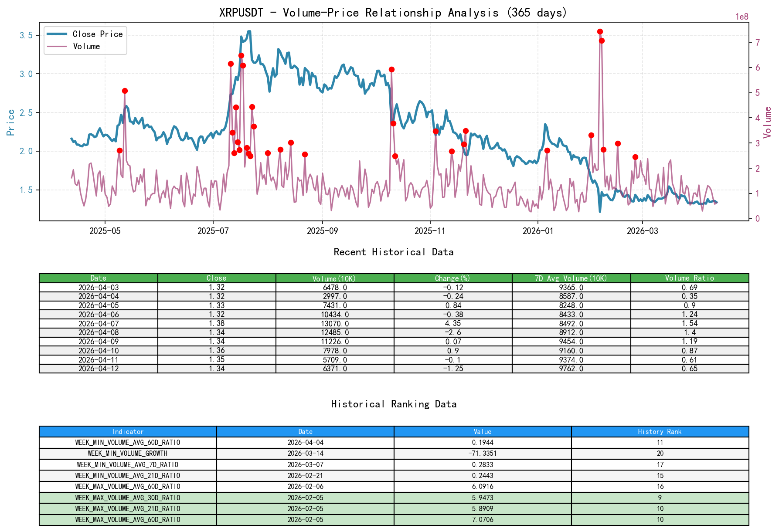
Task: Click the ranking date 2026-02-21
Action: (305, 476)
